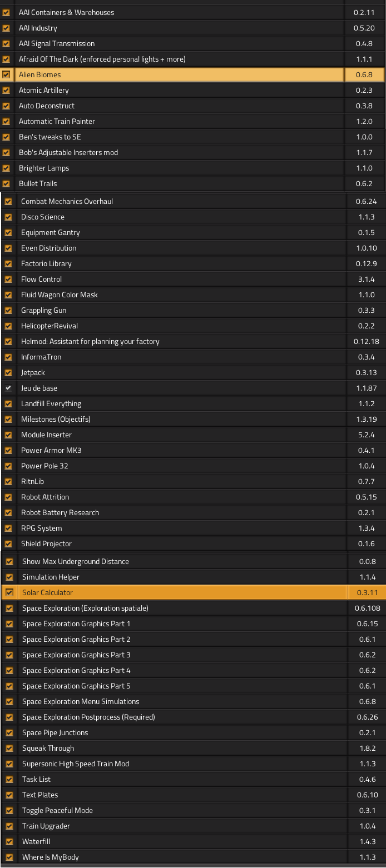Select Space Exploration Graphics Part 1
Image resolution: width=386 pixels, height=868 pixels.
tap(182, 623)
